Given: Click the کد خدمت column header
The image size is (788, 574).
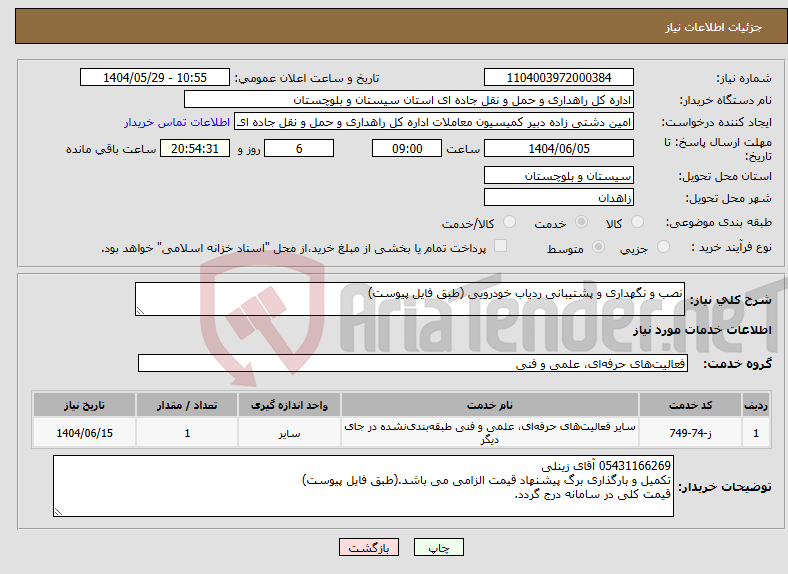Looking at the screenshot, I should [691, 405].
